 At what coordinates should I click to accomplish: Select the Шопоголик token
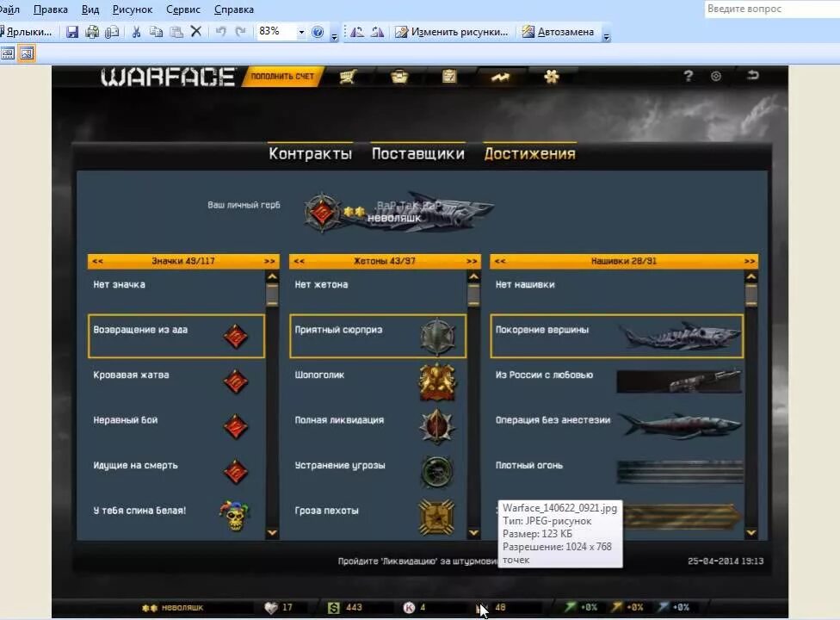coord(378,381)
